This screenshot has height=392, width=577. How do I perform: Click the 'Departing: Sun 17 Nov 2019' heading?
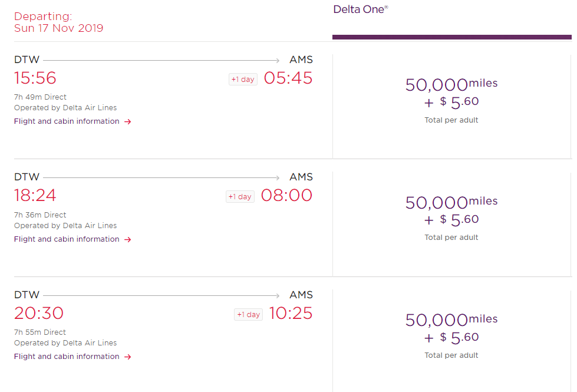pos(58,22)
